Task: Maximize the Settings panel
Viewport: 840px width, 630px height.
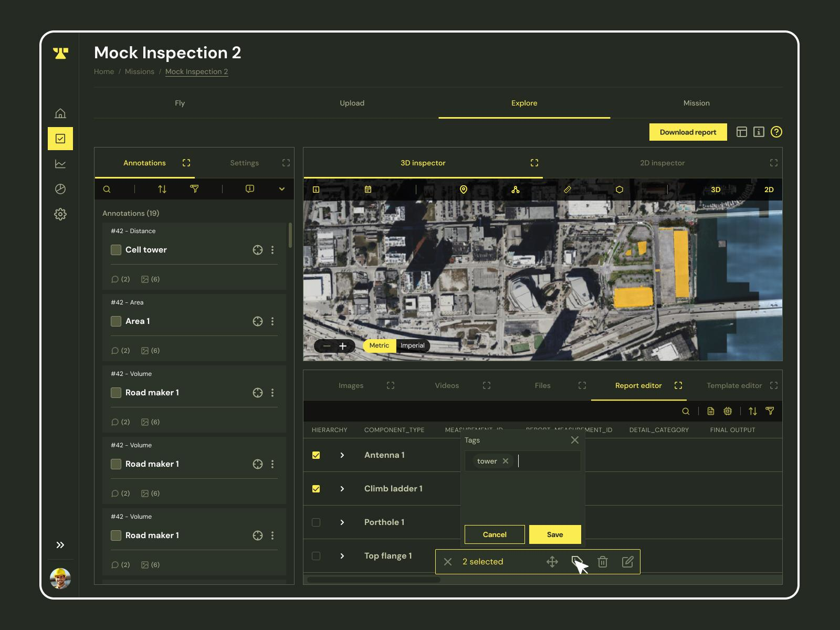Action: 286,163
